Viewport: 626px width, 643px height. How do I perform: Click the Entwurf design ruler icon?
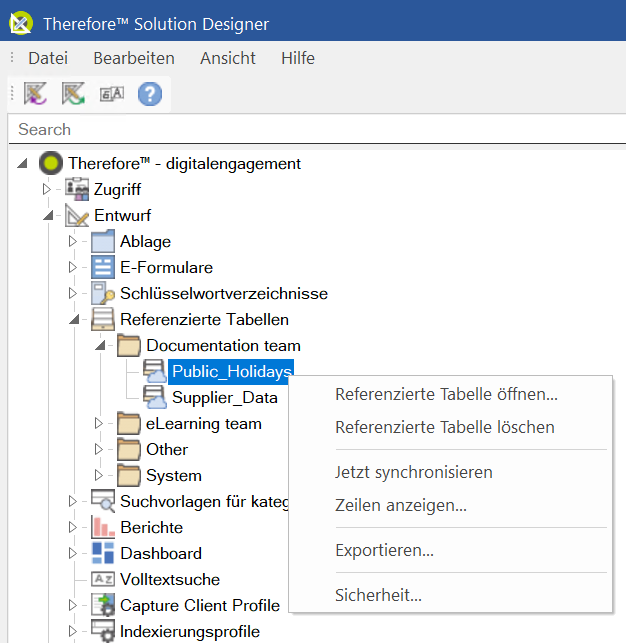[77, 215]
